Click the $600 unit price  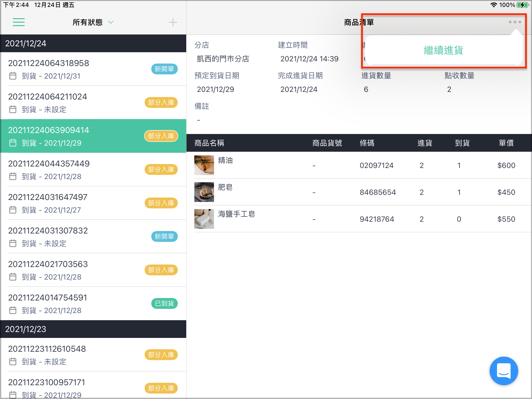tap(506, 165)
